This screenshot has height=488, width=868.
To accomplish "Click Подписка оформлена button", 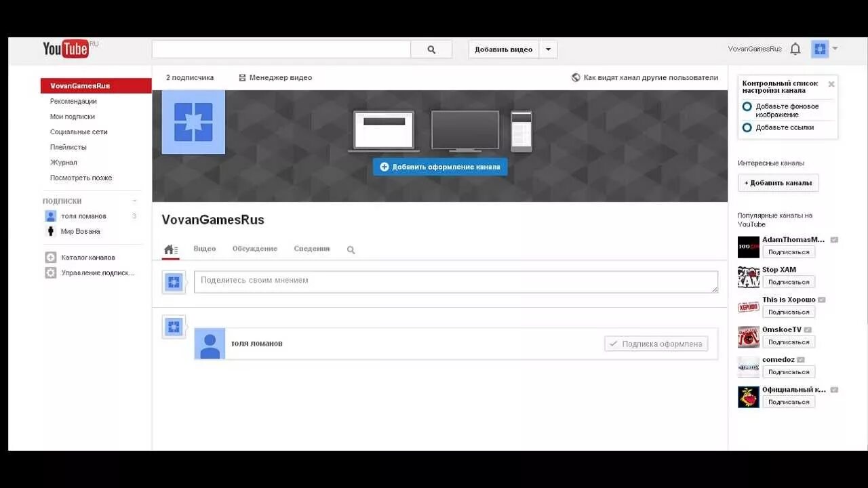I will point(656,344).
